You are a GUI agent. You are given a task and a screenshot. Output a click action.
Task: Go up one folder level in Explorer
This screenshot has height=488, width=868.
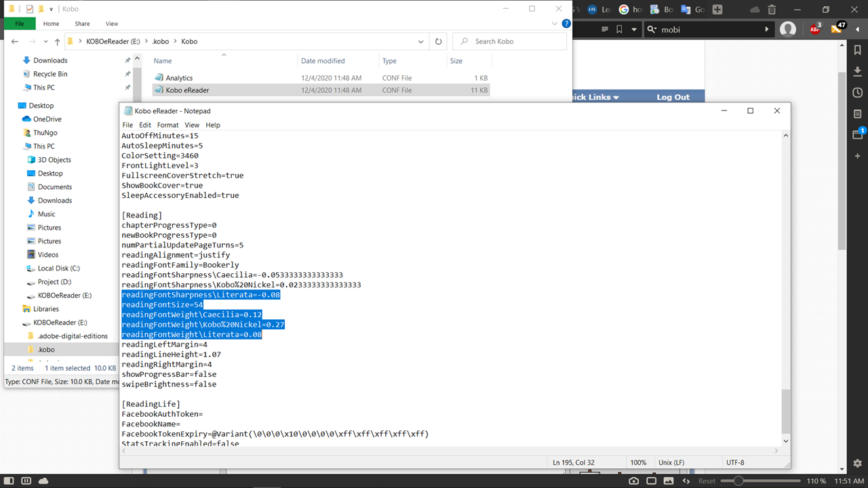pos(57,41)
